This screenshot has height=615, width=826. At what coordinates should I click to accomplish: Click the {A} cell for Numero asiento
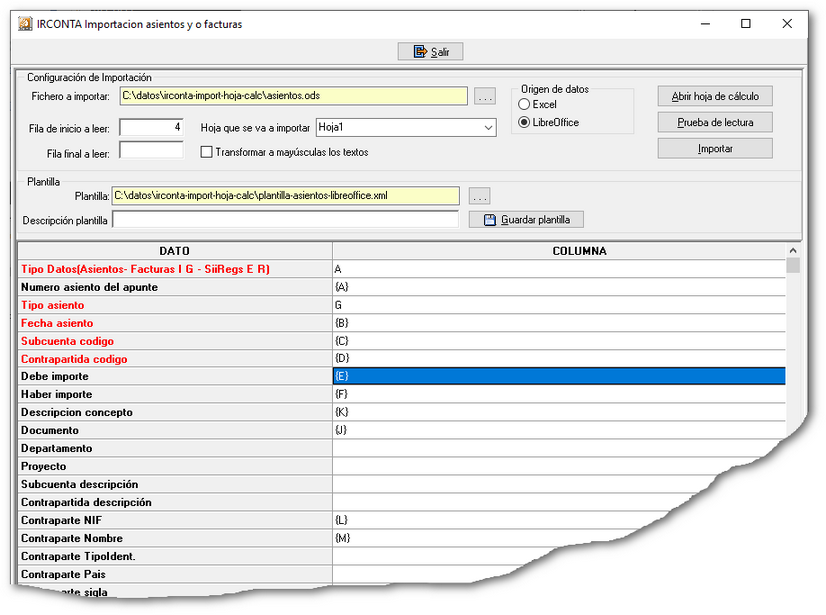click(559, 287)
